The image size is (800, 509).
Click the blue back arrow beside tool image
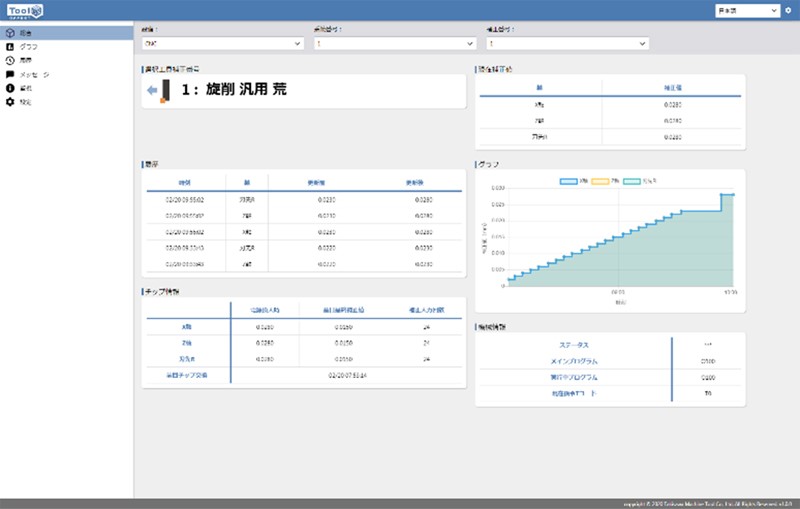(x=152, y=90)
